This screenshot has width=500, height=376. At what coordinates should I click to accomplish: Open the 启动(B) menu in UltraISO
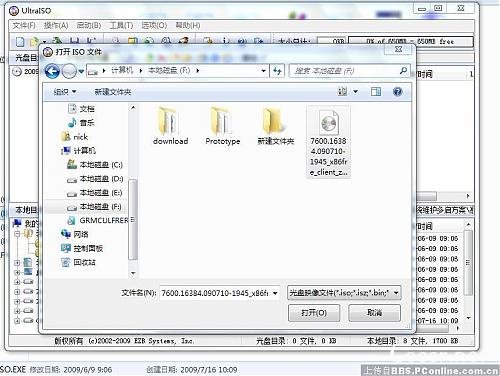point(89,25)
